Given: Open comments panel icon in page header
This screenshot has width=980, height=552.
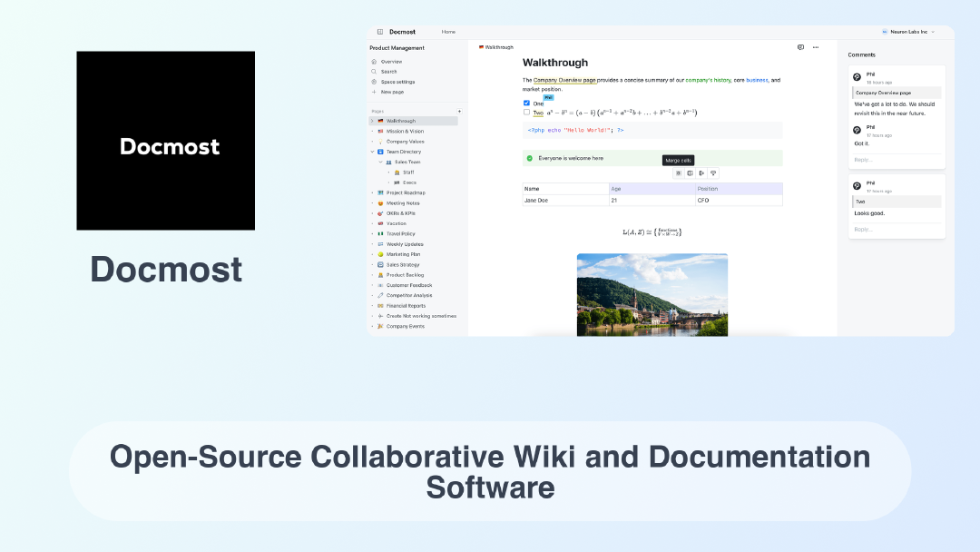Looking at the screenshot, I should point(800,47).
